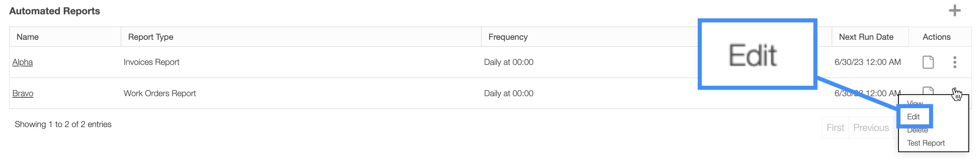Sort by the Next Run Date header
Viewport: 980px width, 163px height.
pyautogui.click(x=866, y=37)
